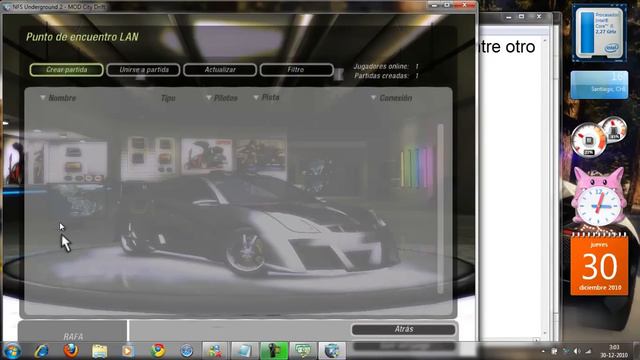Screen dimensions: 640x360
Task: Sort the game list by Pista
Action: click(x=266, y=98)
